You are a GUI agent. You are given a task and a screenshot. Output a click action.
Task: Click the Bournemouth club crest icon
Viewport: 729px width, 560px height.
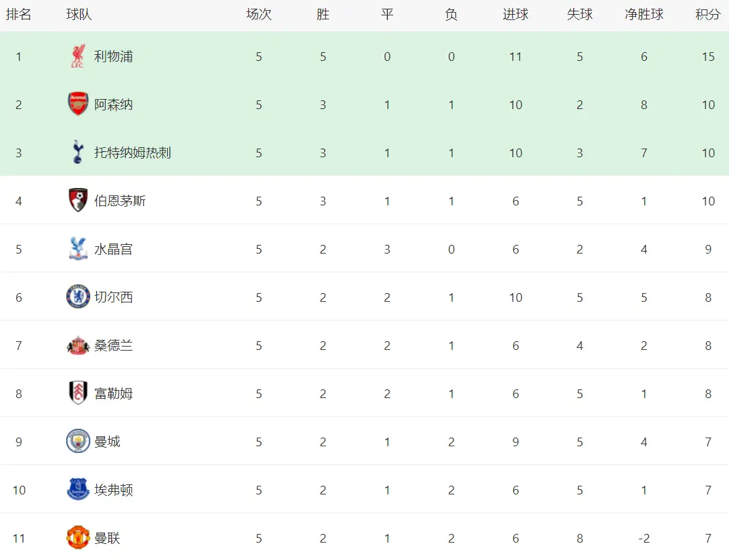pyautogui.click(x=78, y=201)
